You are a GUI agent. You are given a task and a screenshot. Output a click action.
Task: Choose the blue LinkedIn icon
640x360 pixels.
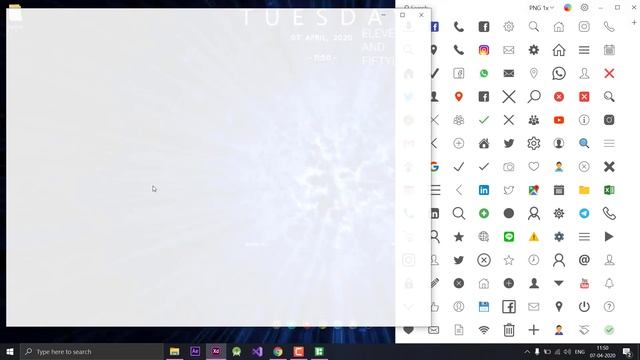484,190
